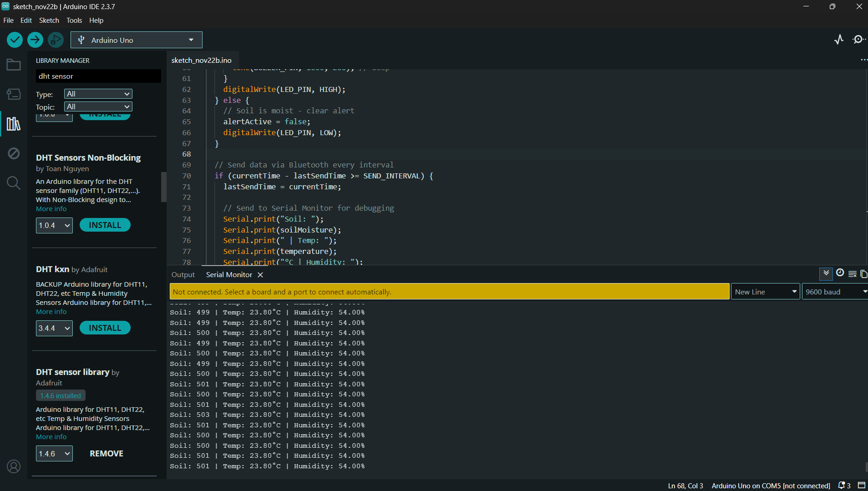Screen dimensions: 868x491
Task: Open the Boards Manager sidebar icon
Action: [14, 94]
